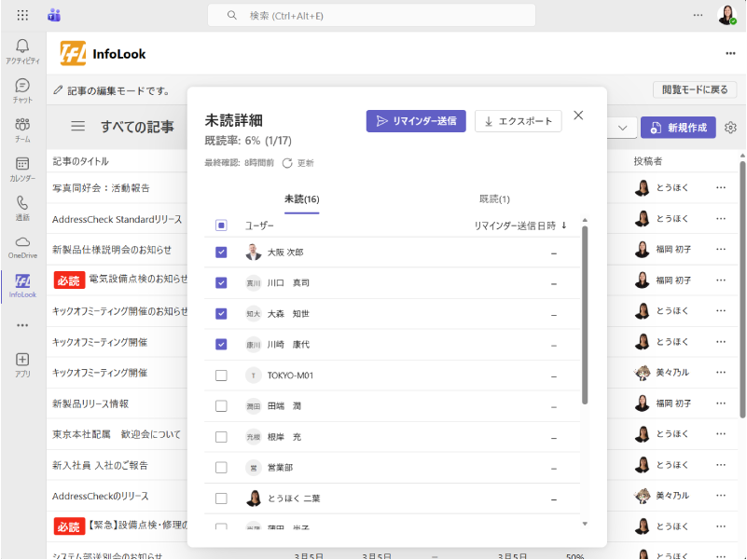747x560 pixels.
Task: Switch to the 既読(1) tab
Action: pos(494,199)
